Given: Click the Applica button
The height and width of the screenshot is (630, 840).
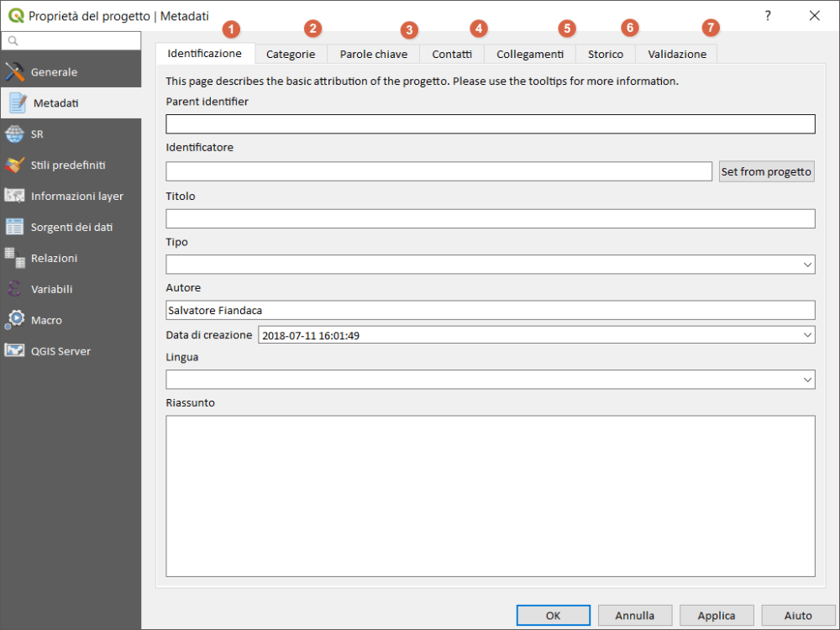Looking at the screenshot, I should tap(717, 616).
